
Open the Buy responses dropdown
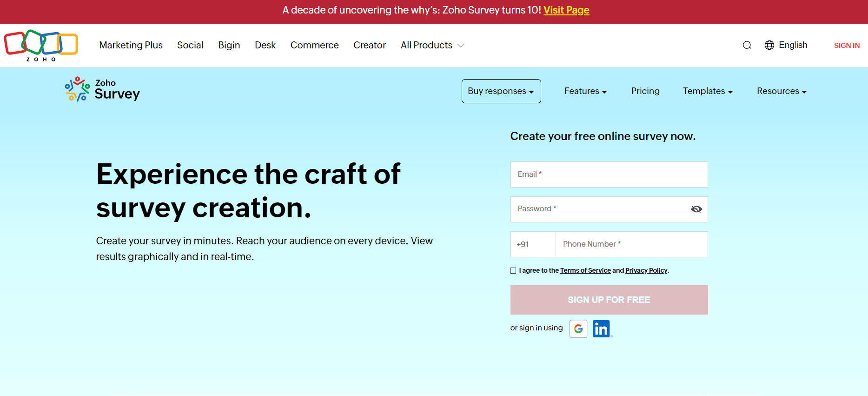click(501, 91)
